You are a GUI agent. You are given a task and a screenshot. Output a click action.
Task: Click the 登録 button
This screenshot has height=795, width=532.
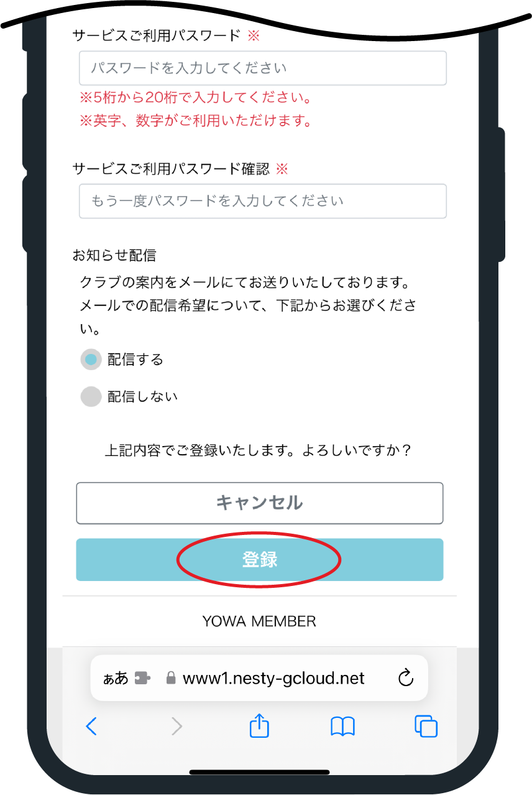point(260,560)
